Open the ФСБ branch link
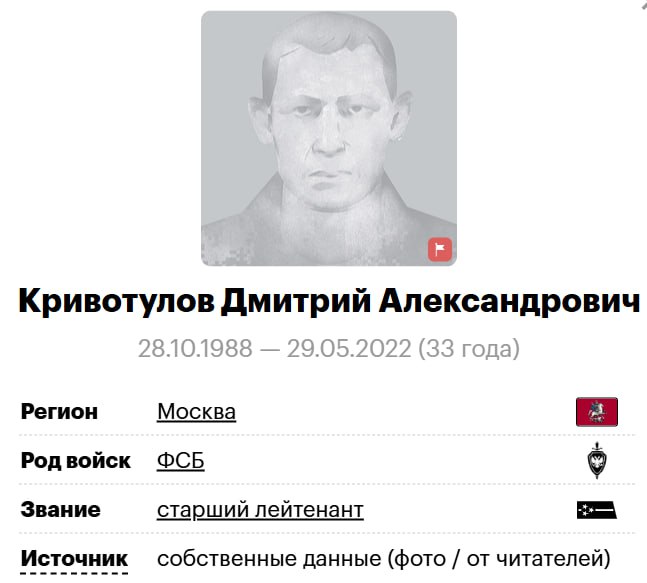647x583 pixels. coord(181,461)
